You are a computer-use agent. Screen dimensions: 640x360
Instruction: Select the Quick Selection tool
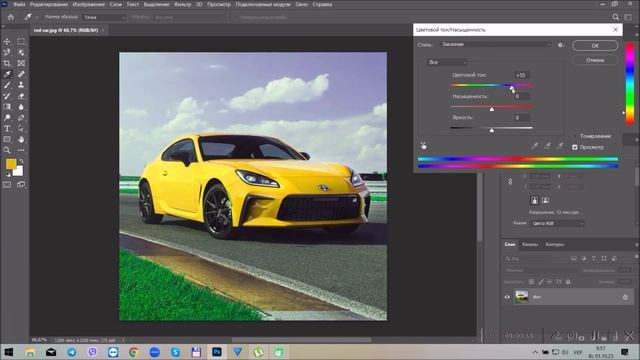21,52
